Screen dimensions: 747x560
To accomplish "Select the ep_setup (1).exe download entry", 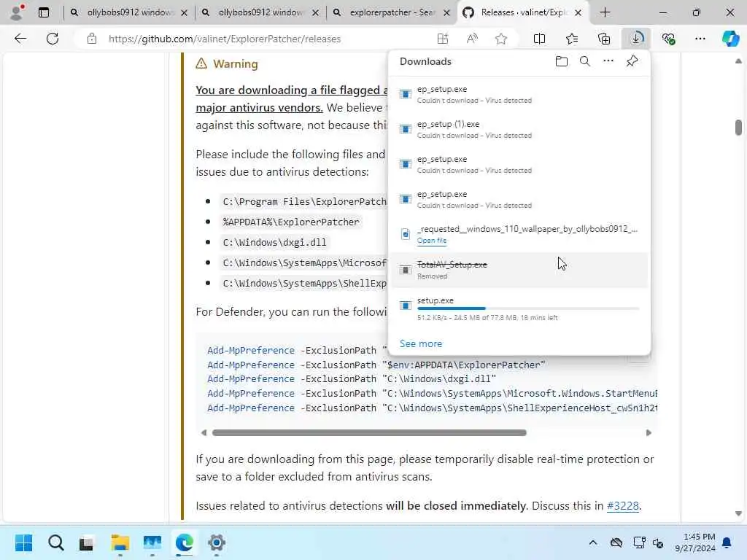I will coord(519,129).
